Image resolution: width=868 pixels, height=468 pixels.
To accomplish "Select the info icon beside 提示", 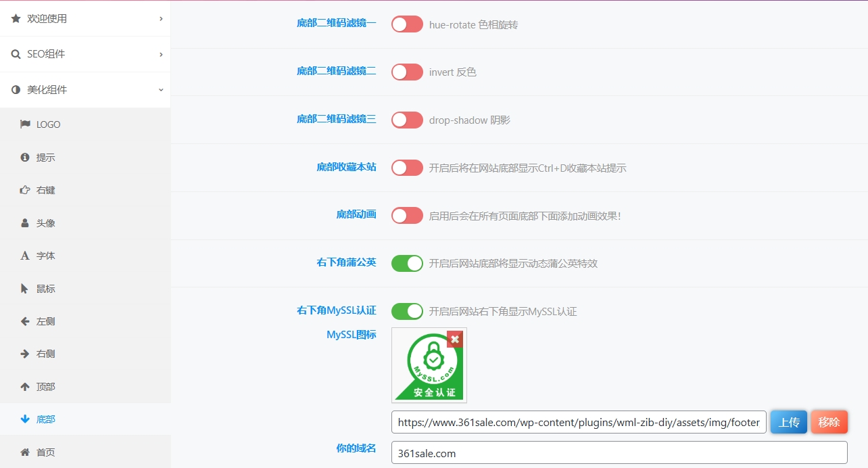I will click(25, 158).
